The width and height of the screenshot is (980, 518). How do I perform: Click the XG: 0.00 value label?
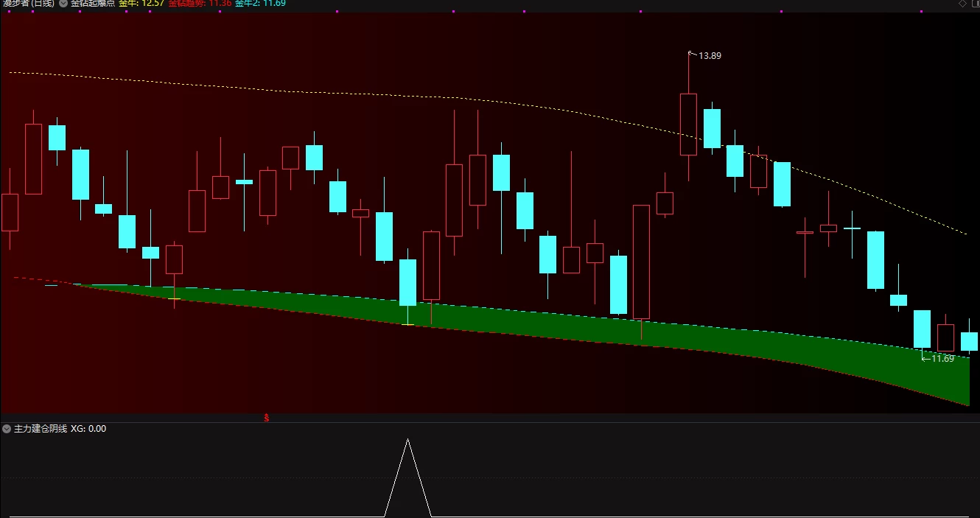[88, 428]
